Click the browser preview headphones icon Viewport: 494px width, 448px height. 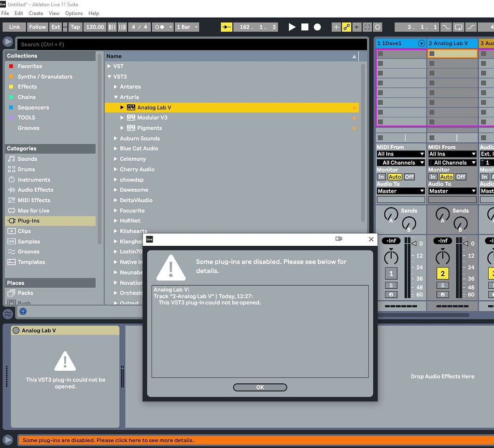[x=23, y=311]
